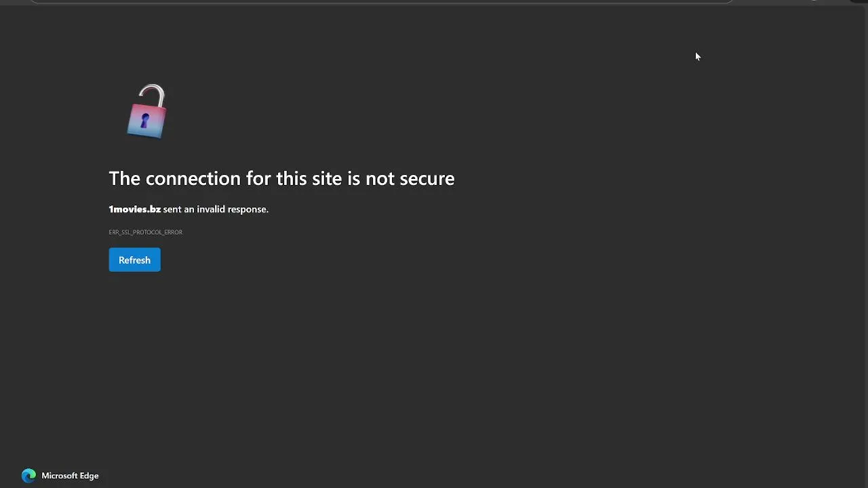
Task: Click the unlocked padlock icon
Action: click(x=146, y=113)
